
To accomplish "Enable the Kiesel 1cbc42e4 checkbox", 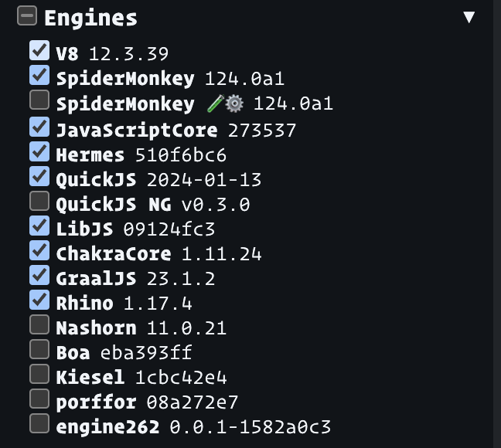I will pos(39,374).
